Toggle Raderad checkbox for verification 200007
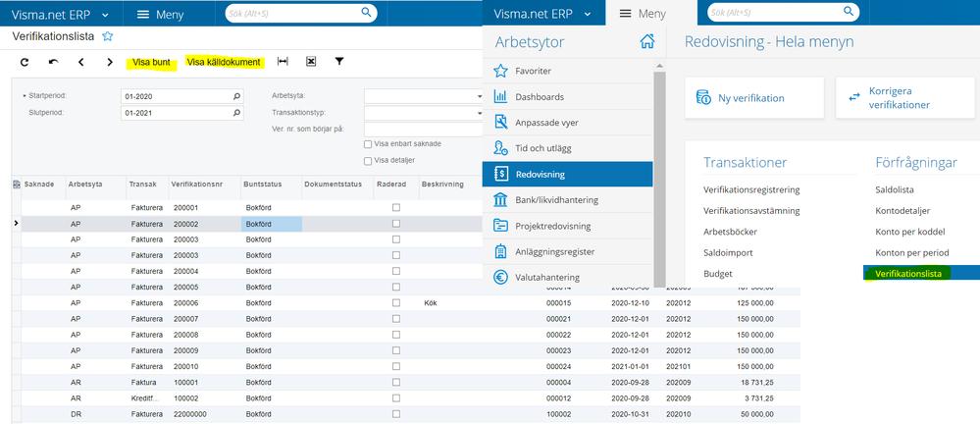Screen dimensions: 980x424 click(396, 318)
